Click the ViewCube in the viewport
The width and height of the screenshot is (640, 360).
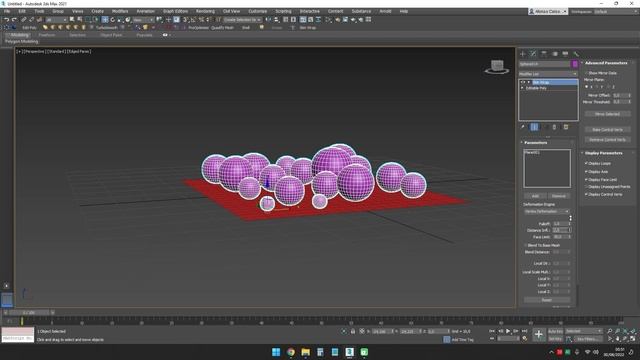[x=497, y=67]
